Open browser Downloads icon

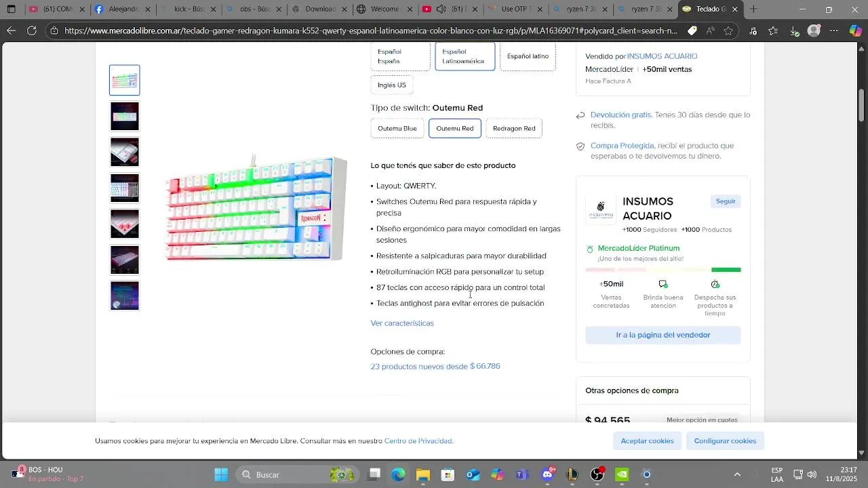[794, 30]
